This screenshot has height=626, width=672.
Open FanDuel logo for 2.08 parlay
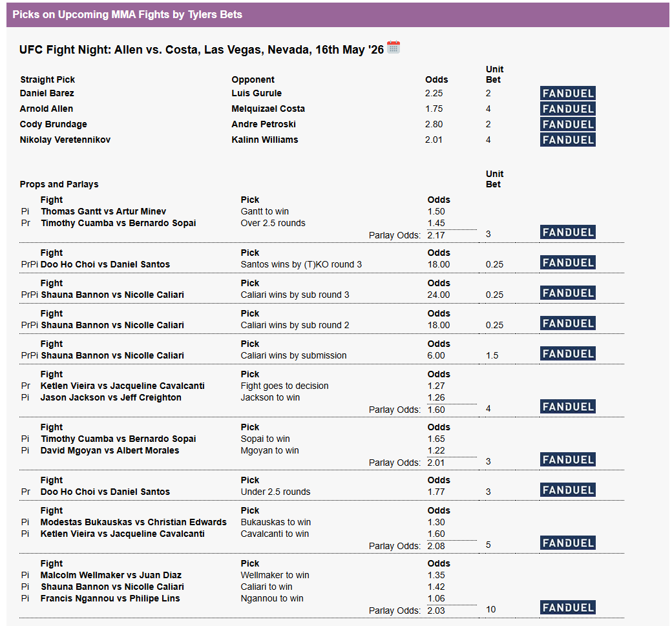pos(567,543)
